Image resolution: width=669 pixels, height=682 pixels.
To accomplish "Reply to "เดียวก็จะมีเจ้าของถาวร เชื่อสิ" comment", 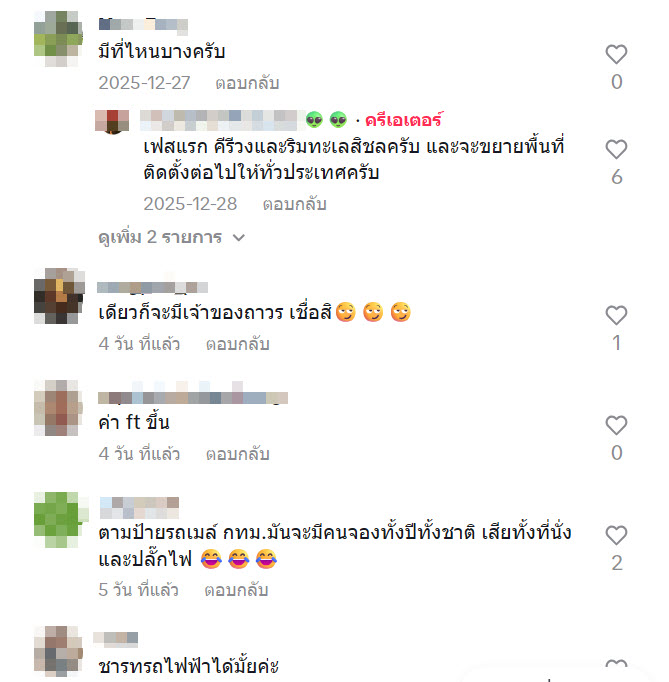I will point(237,344).
